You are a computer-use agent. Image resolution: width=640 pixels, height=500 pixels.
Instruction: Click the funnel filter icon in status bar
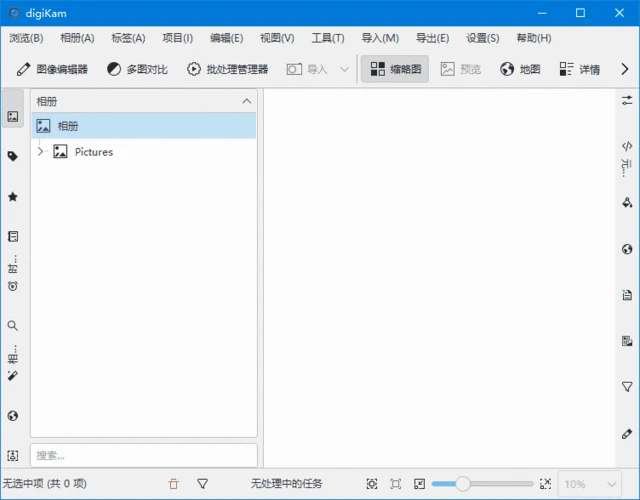202,484
